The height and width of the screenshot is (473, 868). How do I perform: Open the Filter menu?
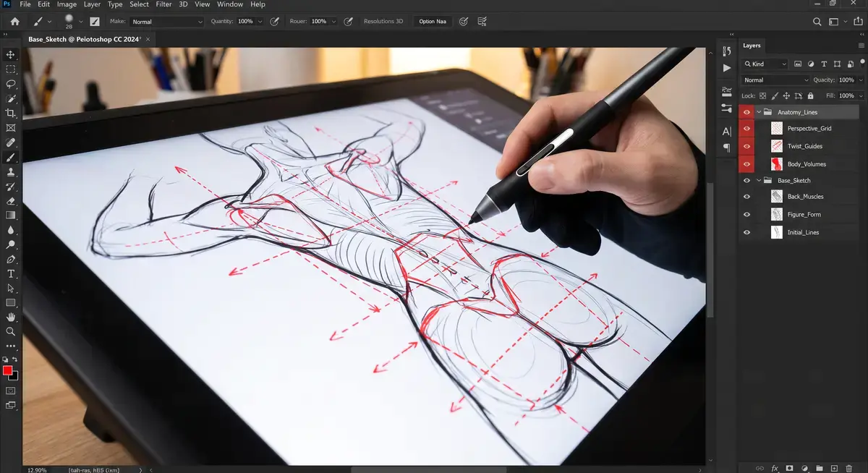coord(163,4)
